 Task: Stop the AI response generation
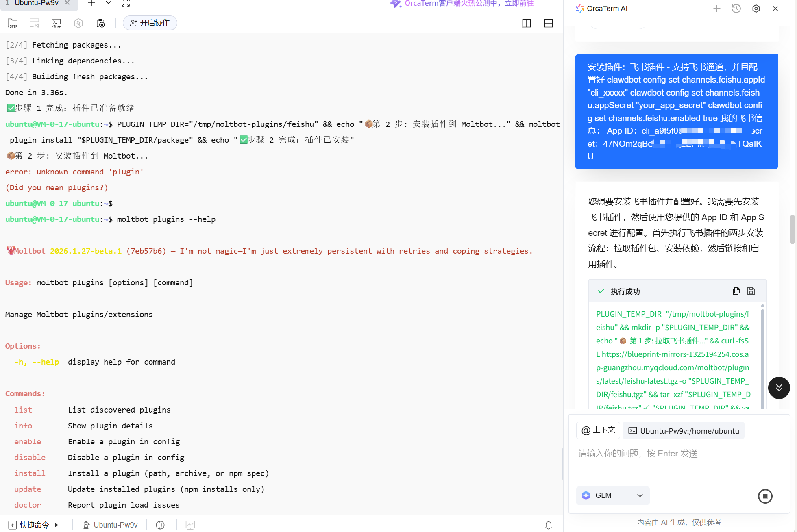pyautogui.click(x=765, y=496)
